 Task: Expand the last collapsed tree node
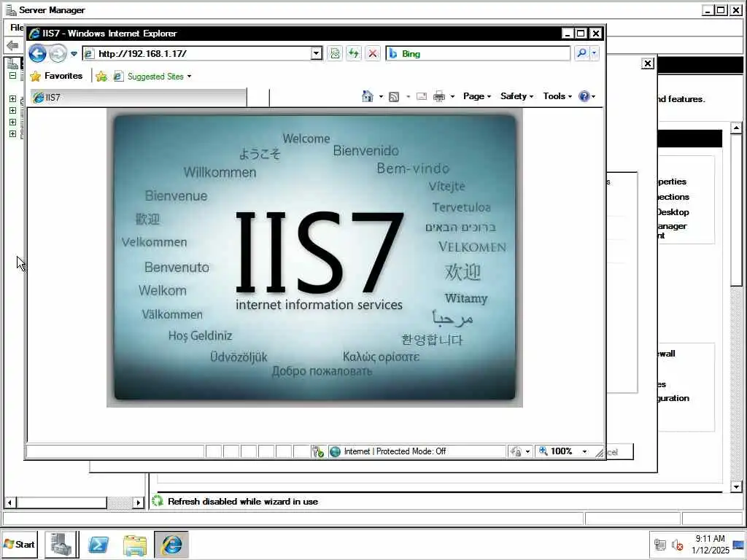pos(13,134)
